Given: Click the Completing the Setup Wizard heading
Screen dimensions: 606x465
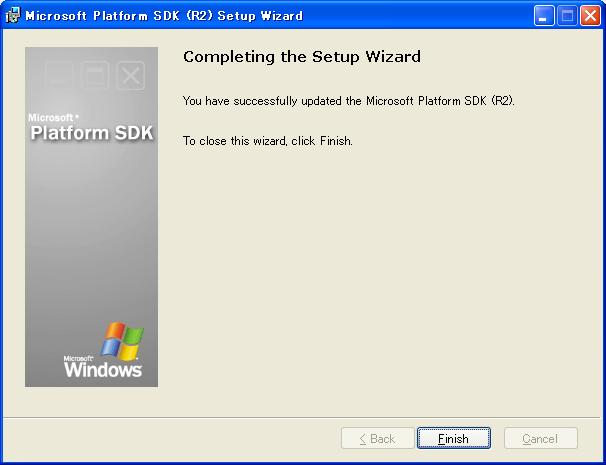Looking at the screenshot, I should coord(302,57).
